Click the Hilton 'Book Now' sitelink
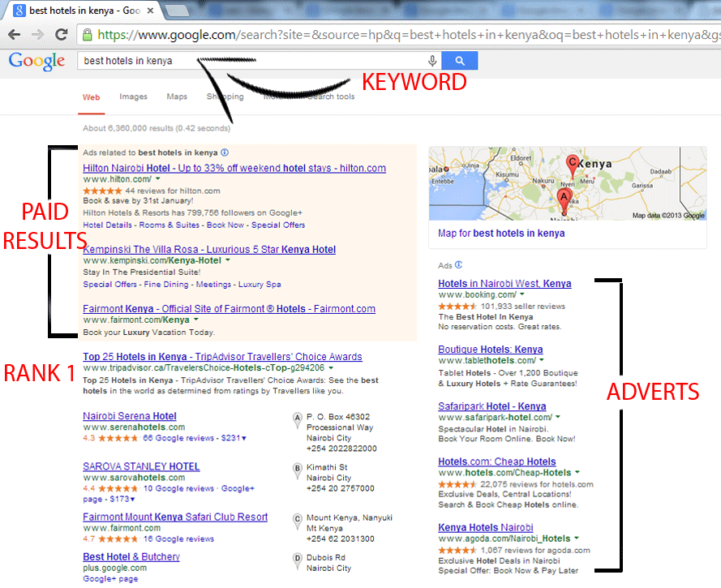721x588 pixels. point(225,225)
